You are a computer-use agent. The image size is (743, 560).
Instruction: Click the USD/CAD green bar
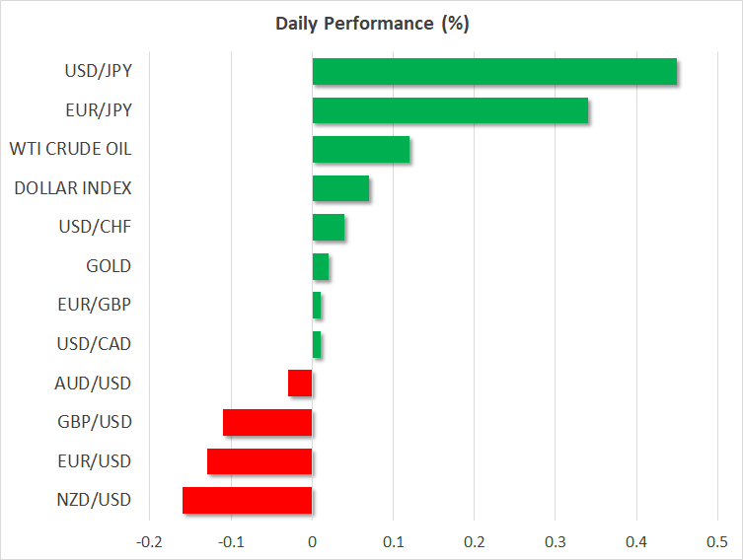[x=317, y=344]
